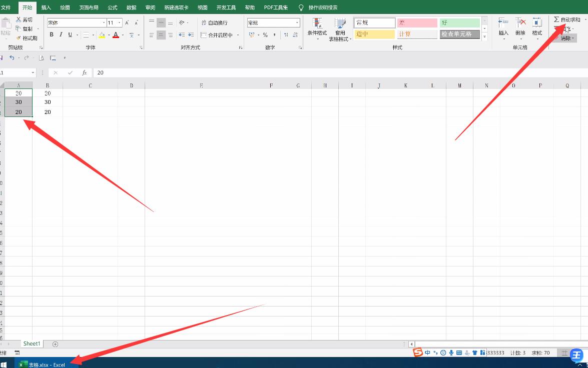Activate the Format Painter (格式刷)

[27, 38]
